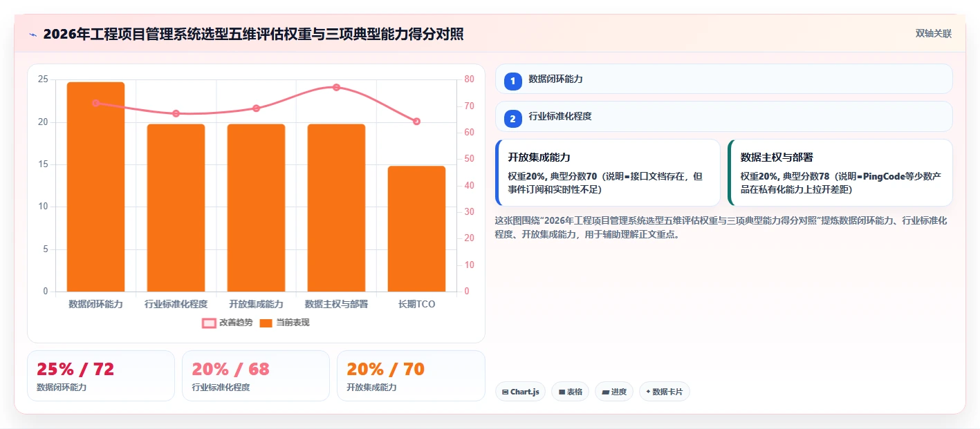Click the 数据主权与部署 axis label

[336, 304]
